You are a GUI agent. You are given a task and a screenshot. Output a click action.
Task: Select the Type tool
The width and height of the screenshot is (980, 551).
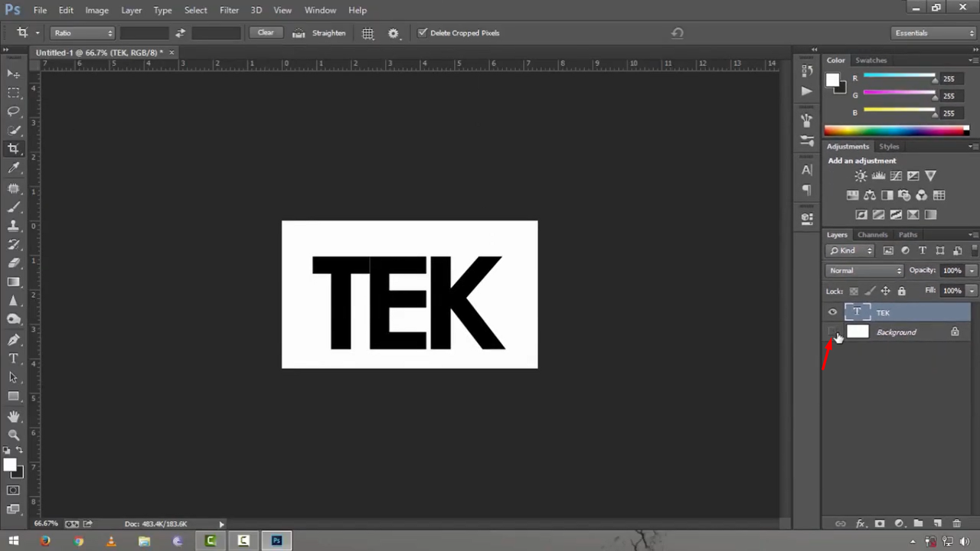tap(13, 358)
